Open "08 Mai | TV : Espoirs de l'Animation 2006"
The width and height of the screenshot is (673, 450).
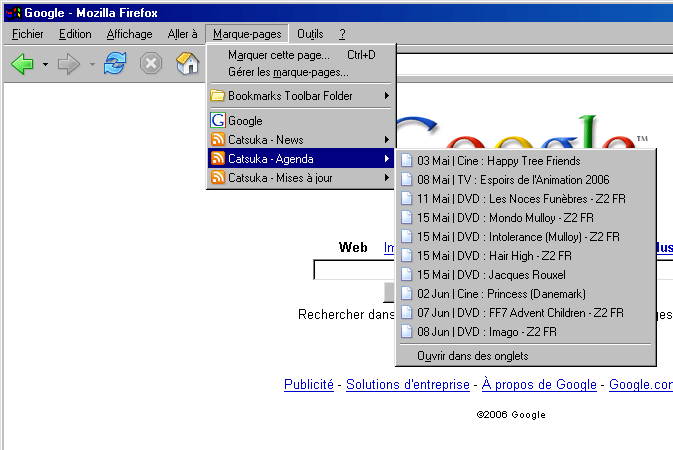(x=526, y=179)
